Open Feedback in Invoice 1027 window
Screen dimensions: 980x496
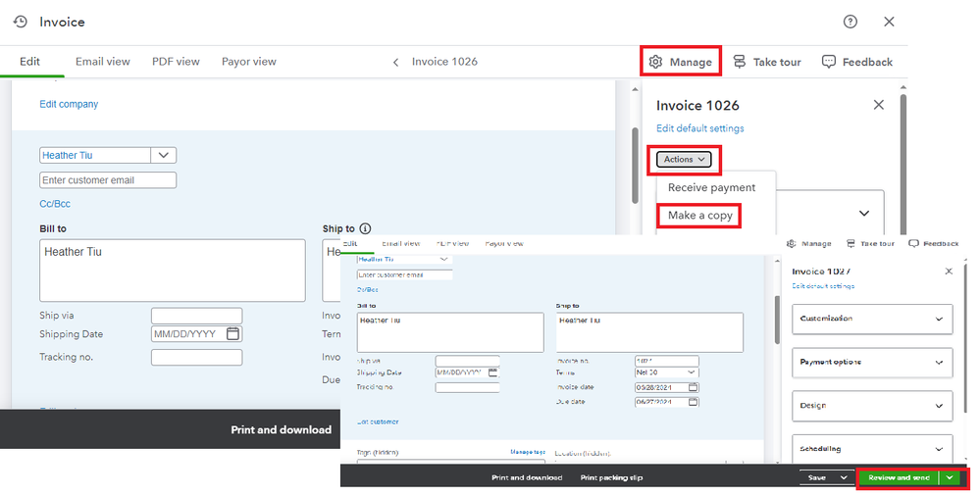coord(934,244)
